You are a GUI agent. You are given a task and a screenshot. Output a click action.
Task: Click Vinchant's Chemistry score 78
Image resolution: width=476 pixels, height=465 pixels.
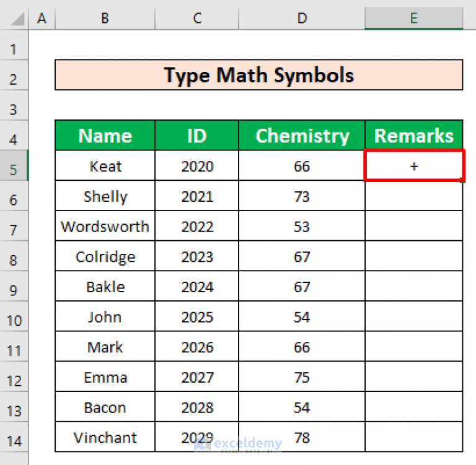pos(302,437)
